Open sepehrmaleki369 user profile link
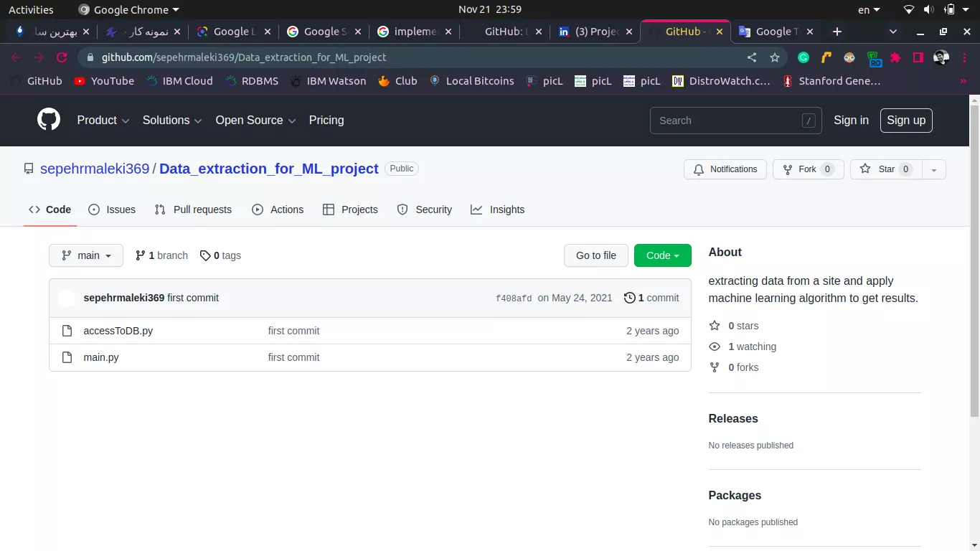The image size is (980, 551). 95,169
